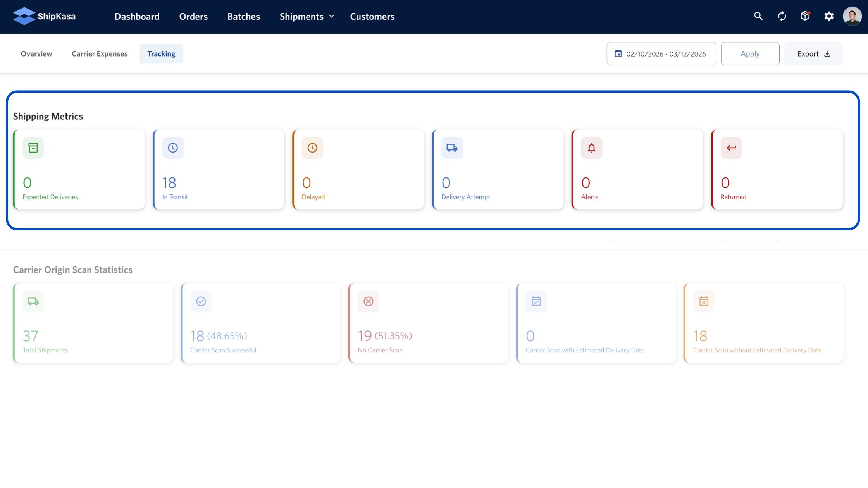Select the Tracking tab
This screenshot has height=488, width=868.
tap(161, 54)
